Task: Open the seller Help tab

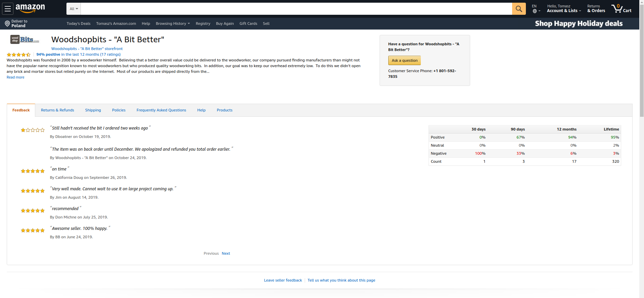Action: (x=201, y=110)
